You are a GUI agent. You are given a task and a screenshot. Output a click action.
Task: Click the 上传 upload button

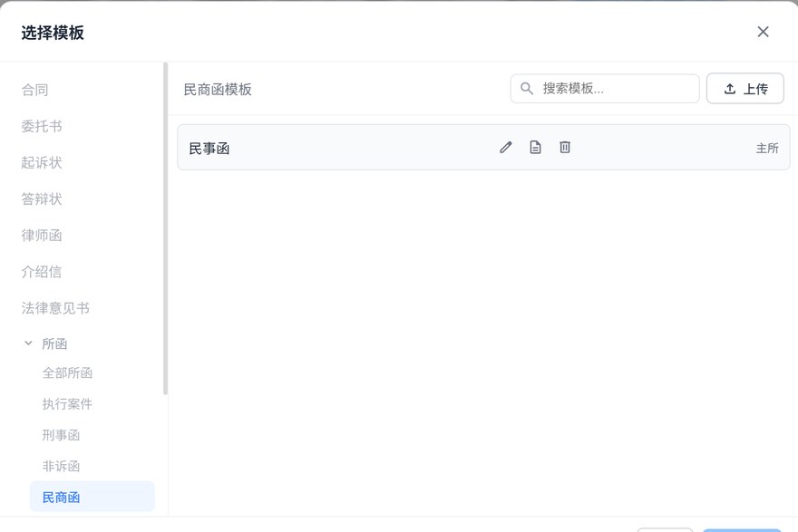[x=745, y=89]
